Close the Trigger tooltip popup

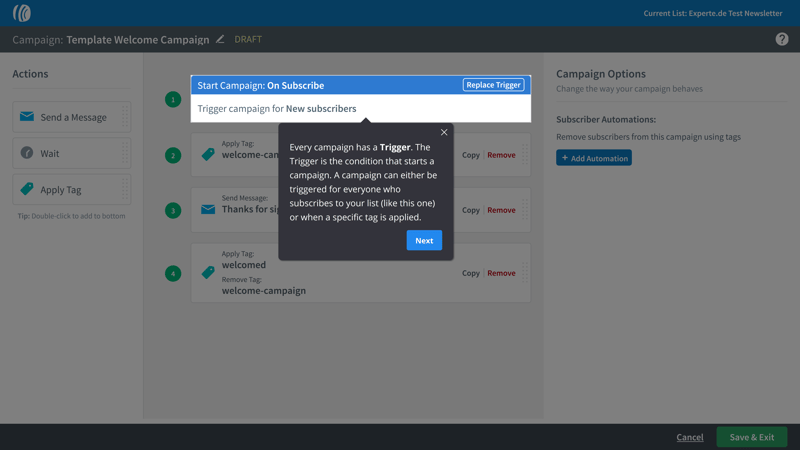pyautogui.click(x=444, y=132)
